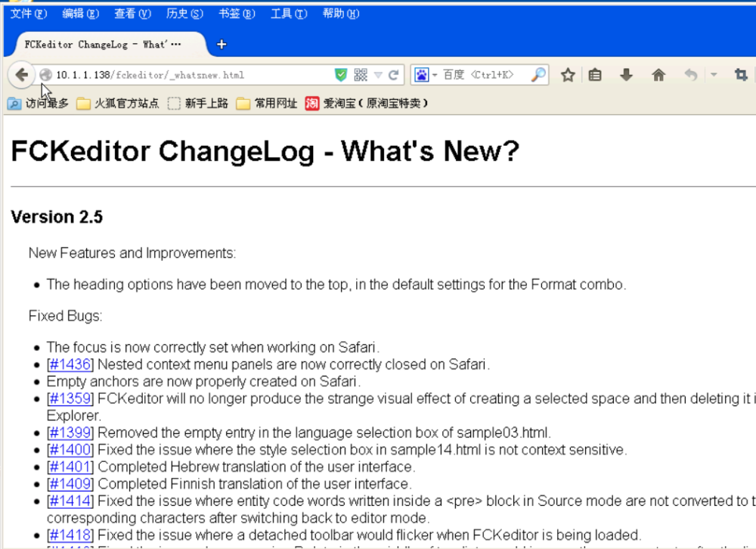Open ticket link #1401
This screenshot has width=756, height=549.
(x=70, y=467)
